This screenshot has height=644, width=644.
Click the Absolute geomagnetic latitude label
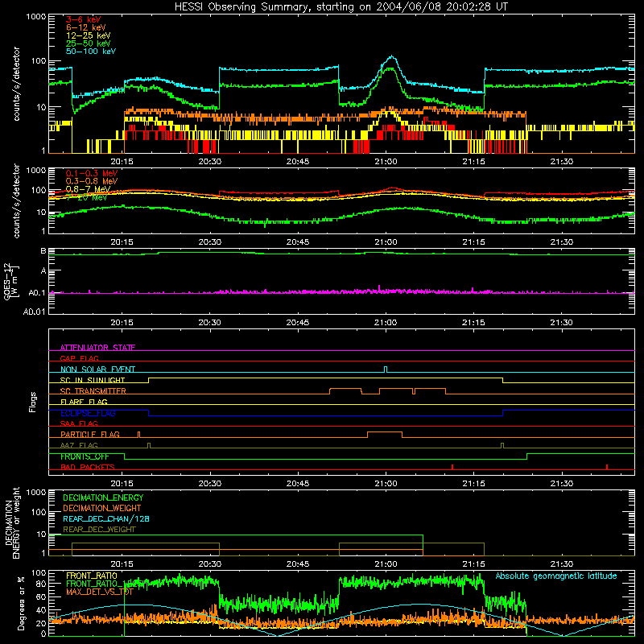click(x=556, y=576)
